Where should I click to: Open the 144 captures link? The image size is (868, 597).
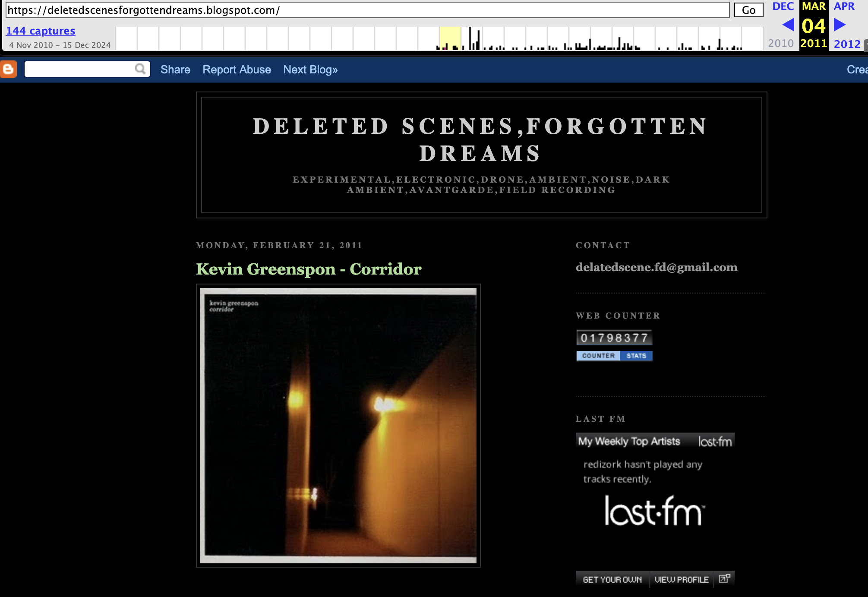tap(41, 31)
